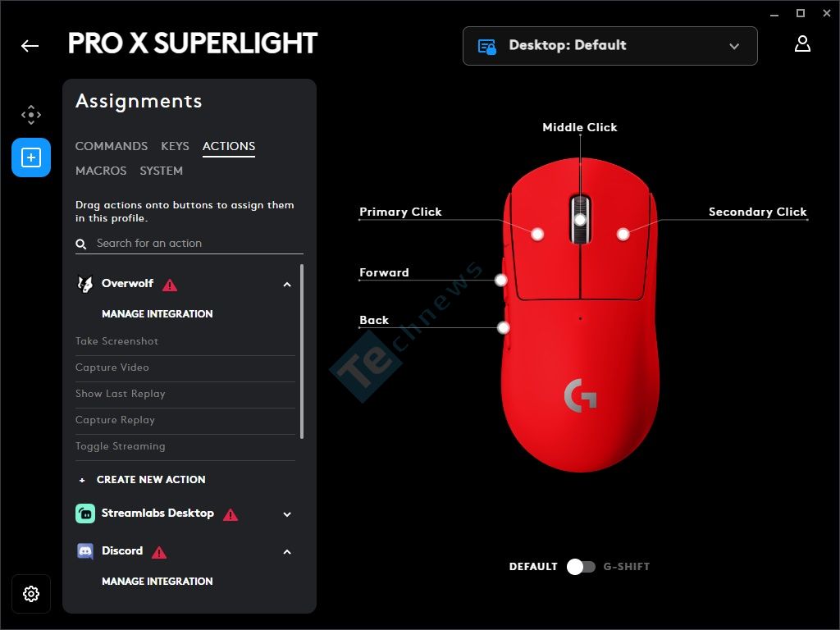Select the Forward button marker on mouse
Image resolution: width=840 pixels, height=630 pixels.
501,280
